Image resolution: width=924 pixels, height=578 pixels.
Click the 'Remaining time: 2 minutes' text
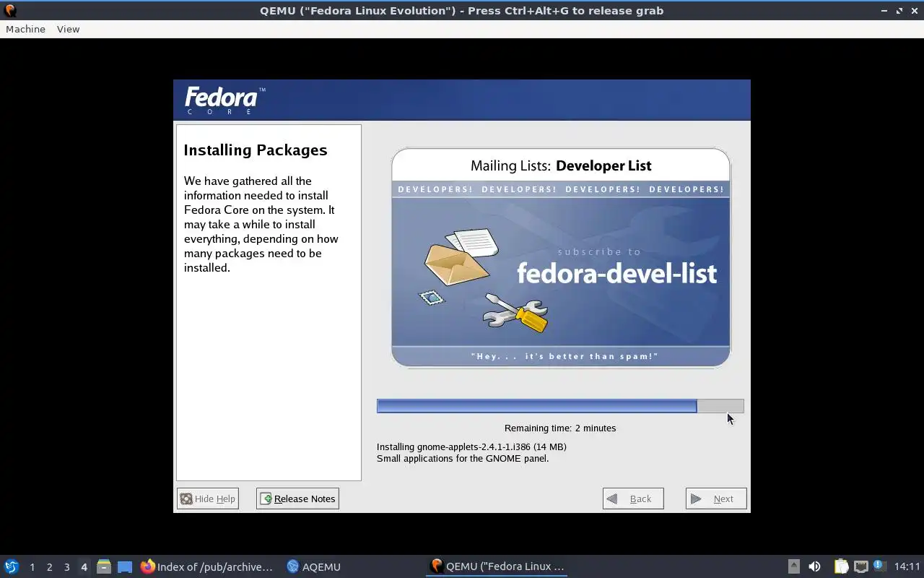click(560, 428)
